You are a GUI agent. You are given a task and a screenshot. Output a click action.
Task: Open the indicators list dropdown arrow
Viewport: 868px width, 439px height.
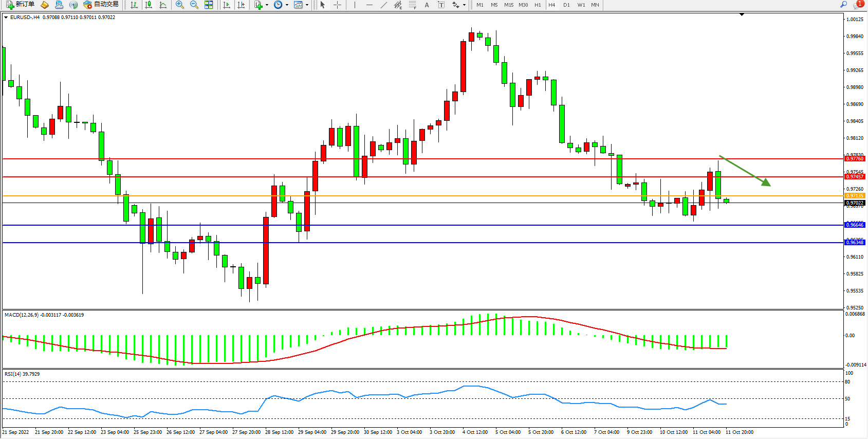[267, 5]
